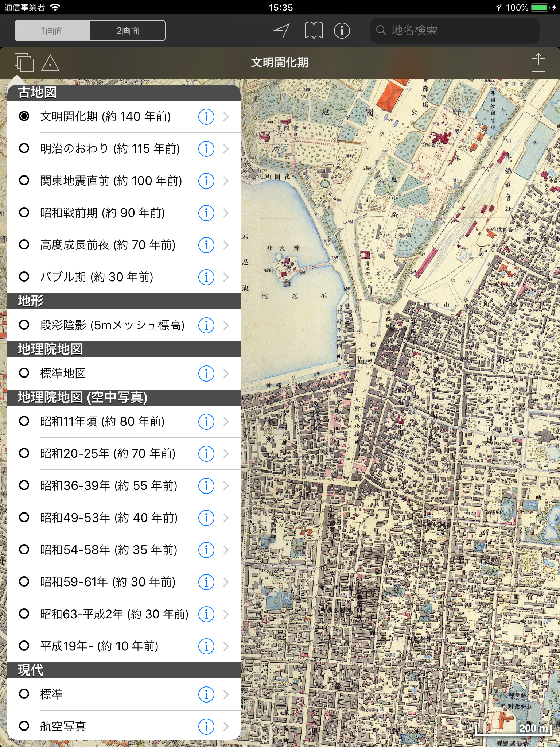Show info for 関東地震直前 map

pyautogui.click(x=206, y=181)
